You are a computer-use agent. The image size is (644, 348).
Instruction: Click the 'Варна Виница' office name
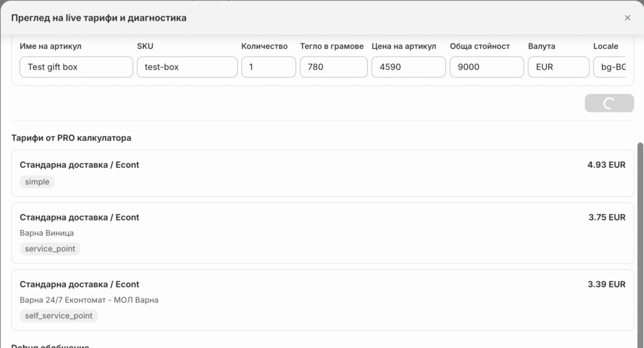[x=47, y=233]
